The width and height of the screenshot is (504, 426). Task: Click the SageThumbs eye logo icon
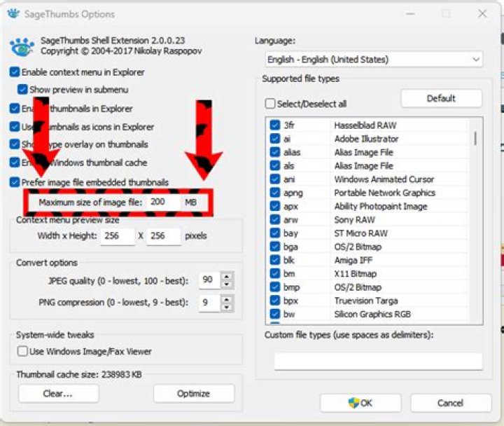pos(22,47)
